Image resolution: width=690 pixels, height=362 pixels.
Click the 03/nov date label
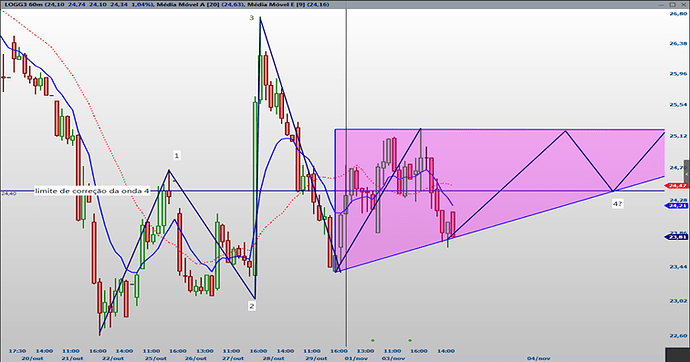pos(393,358)
